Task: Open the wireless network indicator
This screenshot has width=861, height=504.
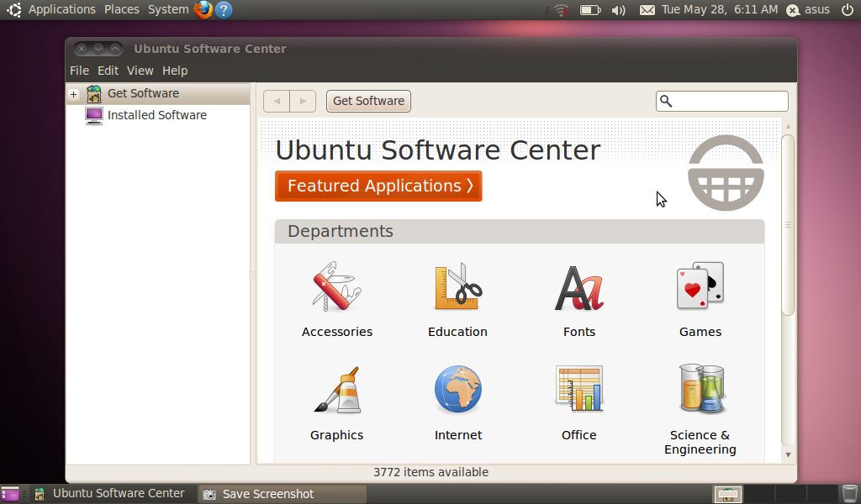Action: click(561, 10)
